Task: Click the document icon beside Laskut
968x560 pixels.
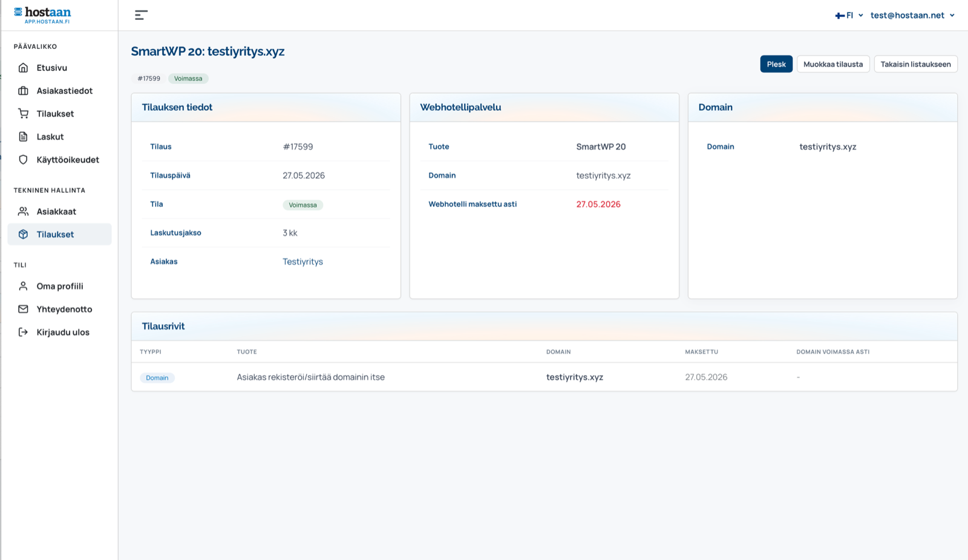Action: point(23,137)
